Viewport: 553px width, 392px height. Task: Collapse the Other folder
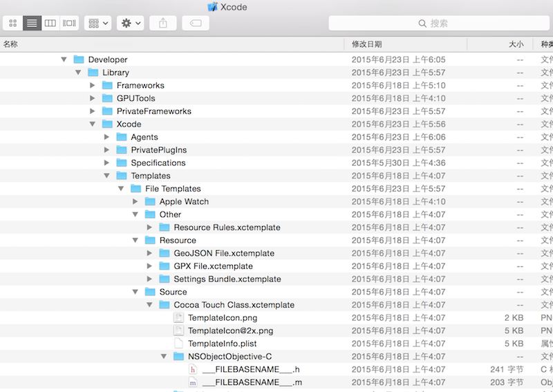(x=135, y=214)
